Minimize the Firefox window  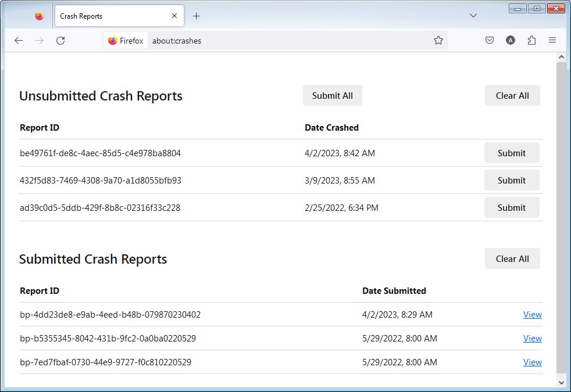point(518,8)
